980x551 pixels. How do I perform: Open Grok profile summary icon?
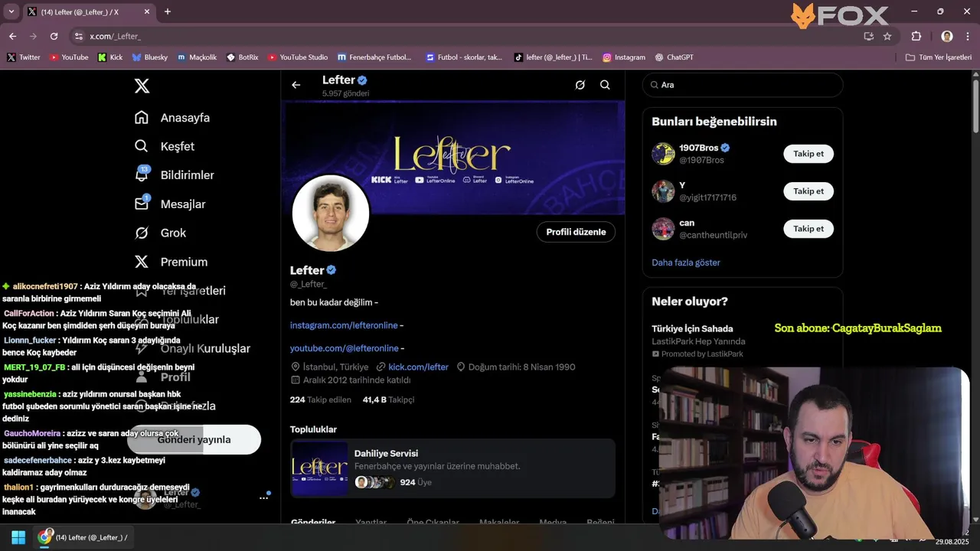point(580,85)
